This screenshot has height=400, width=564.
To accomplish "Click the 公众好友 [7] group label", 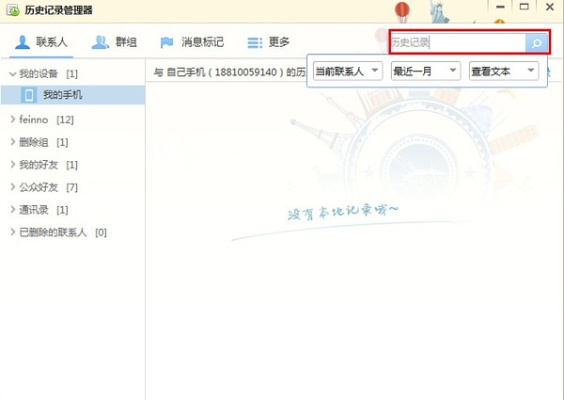I will (48, 187).
